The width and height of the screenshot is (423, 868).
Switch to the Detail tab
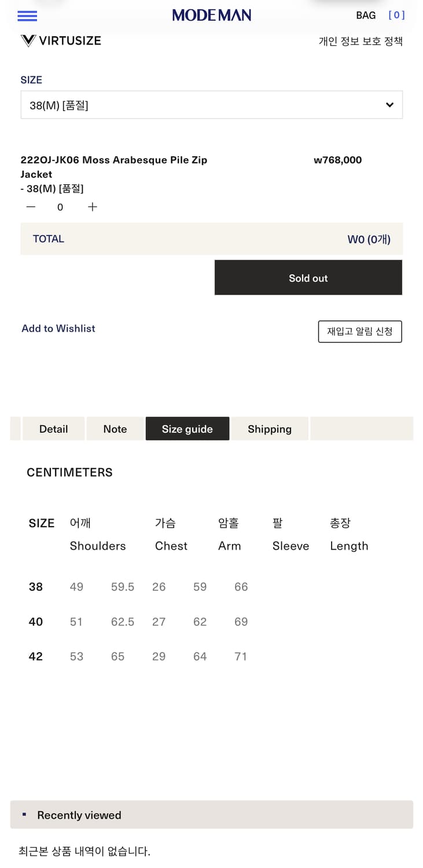point(53,429)
